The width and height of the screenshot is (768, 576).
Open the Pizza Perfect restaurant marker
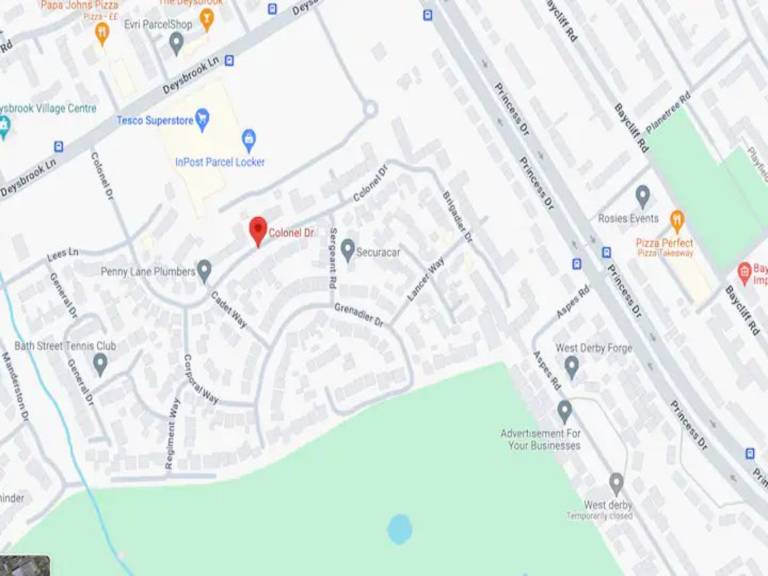coord(677,221)
